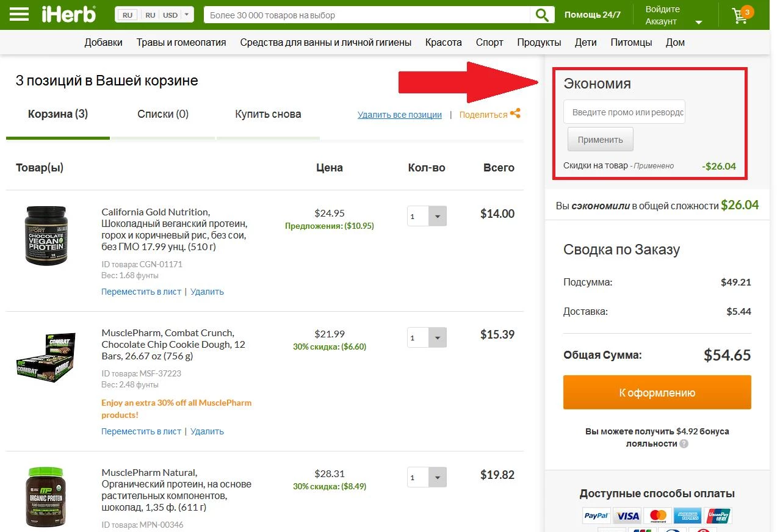Click the product ID text MSF-37223
Screen dimensions: 780x532
coord(161,373)
